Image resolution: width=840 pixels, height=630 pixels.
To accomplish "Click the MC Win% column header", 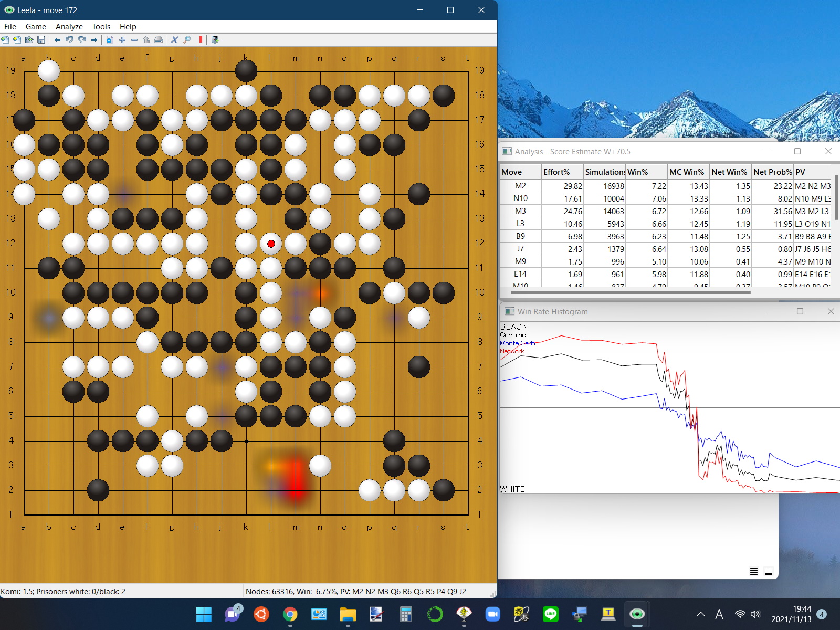I will click(687, 172).
